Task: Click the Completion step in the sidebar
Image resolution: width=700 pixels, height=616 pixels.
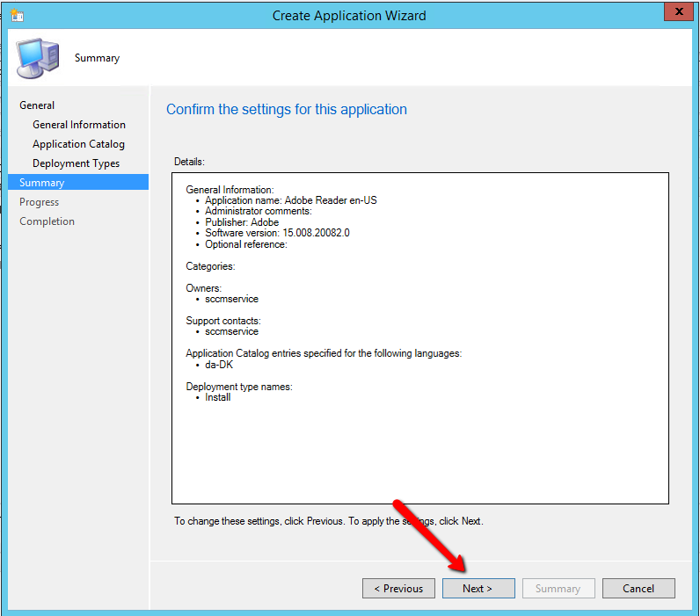Action: 47,221
